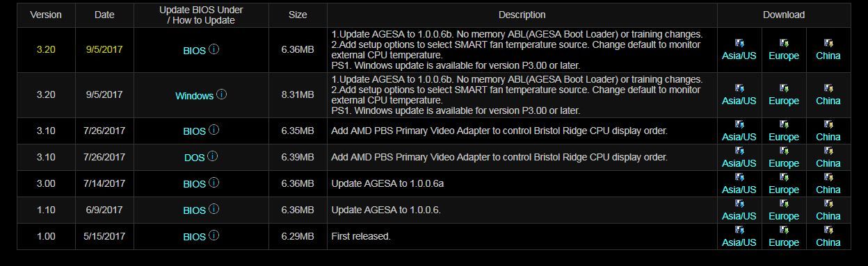Open the Windows update method link
The image size is (868, 266).
tap(194, 96)
